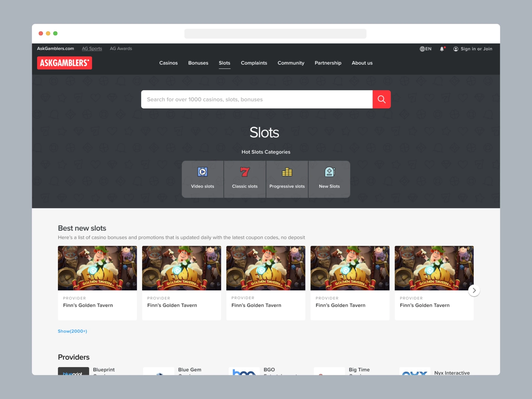This screenshot has height=399, width=532.
Task: Open the first Finn's Golden Tavern thumbnail
Action: pyautogui.click(x=97, y=268)
